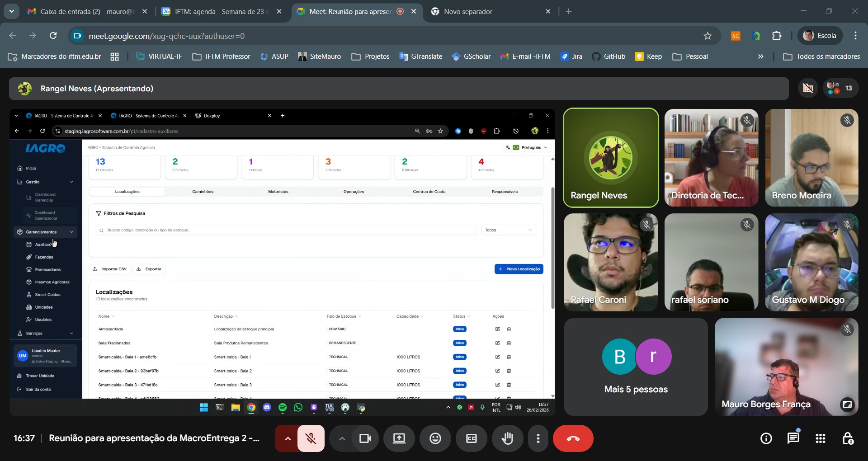
Task: Click Mauro Borges França video tile
Action: tap(786, 367)
